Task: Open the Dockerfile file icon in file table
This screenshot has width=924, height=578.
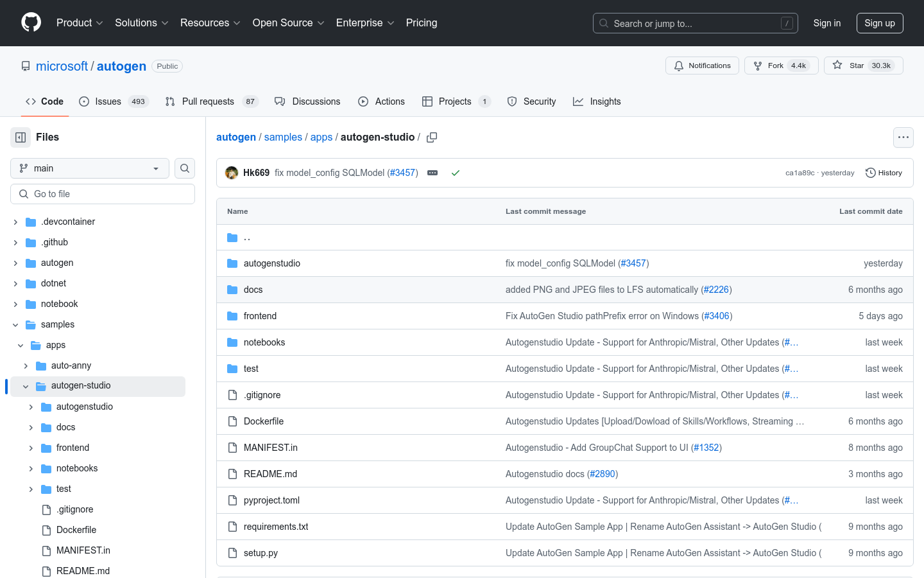Action: click(x=232, y=421)
